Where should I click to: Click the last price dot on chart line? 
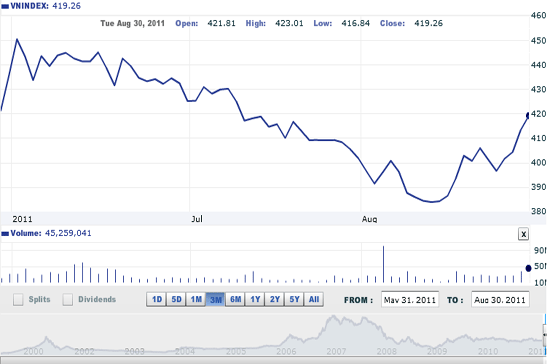[528, 115]
